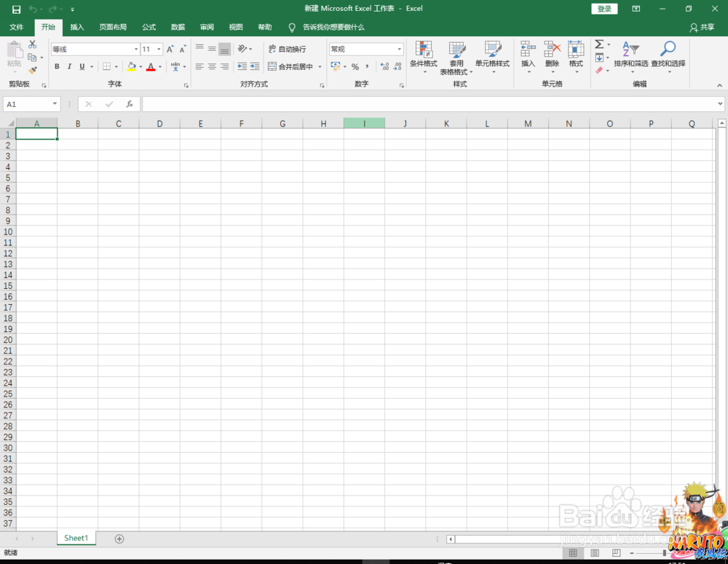Click the accounting number format icon
This screenshot has width=728, height=564.
pos(335,66)
